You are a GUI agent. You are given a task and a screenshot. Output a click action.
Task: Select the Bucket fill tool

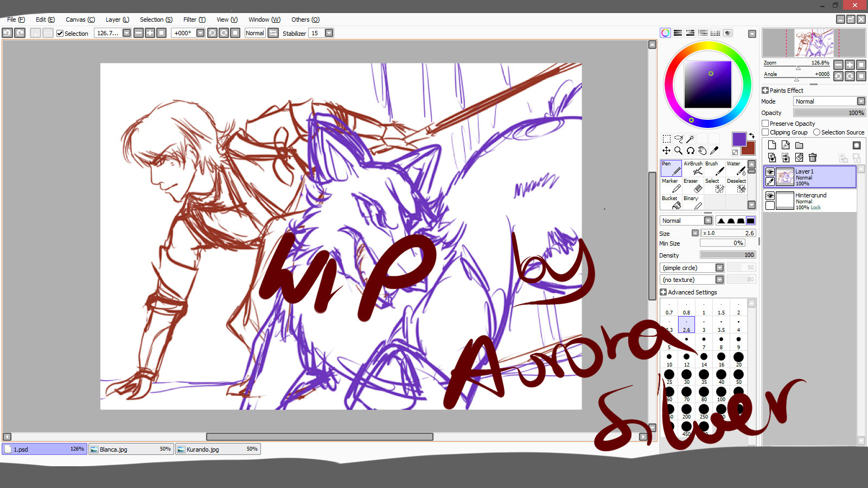click(671, 203)
